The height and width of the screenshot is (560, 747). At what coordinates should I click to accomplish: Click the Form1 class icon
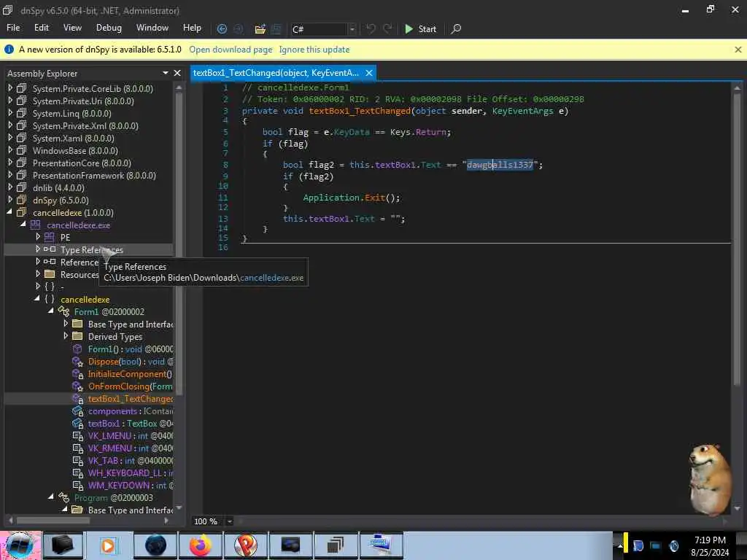click(64, 311)
